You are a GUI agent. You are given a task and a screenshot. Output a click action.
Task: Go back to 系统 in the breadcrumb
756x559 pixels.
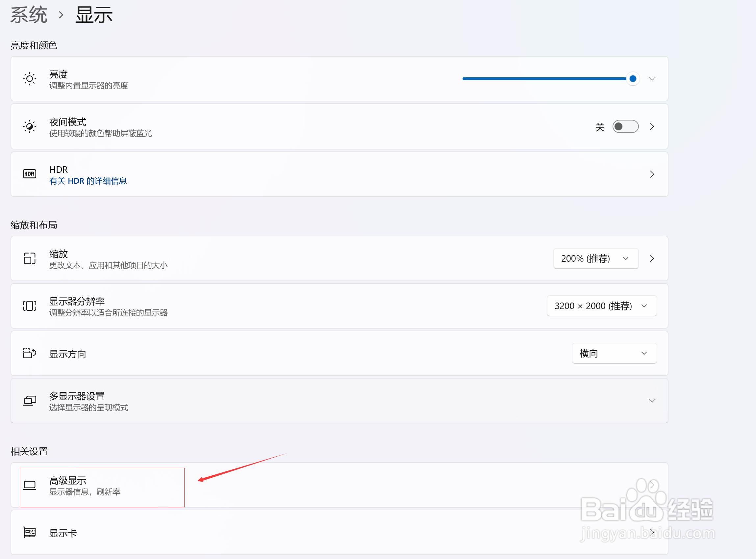tap(29, 15)
